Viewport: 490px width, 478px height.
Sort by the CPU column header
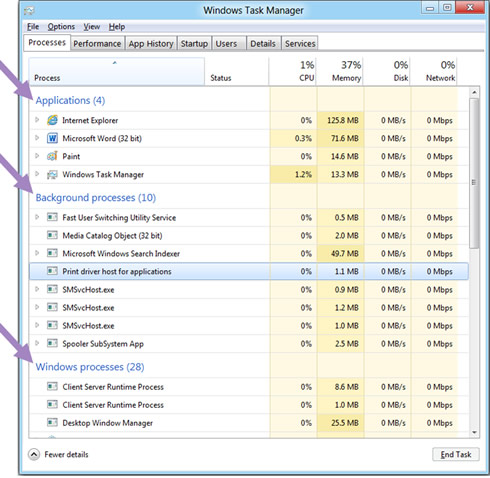293,72
